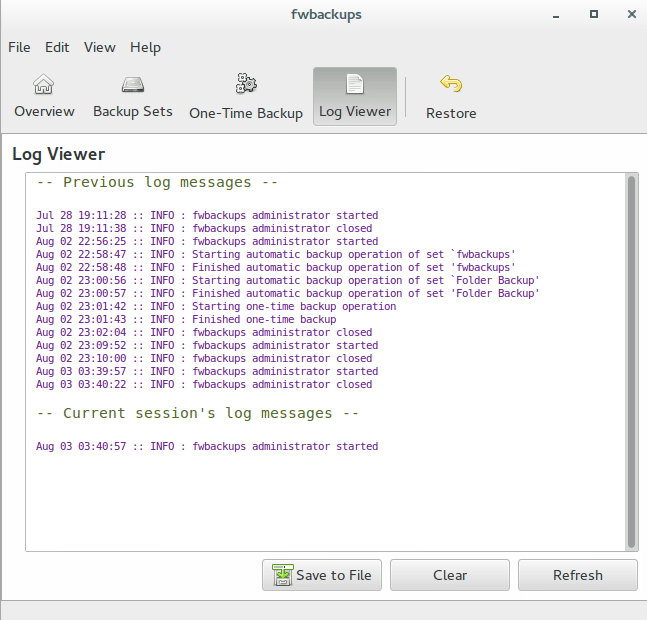Minimize the fwbackups window

558,15
